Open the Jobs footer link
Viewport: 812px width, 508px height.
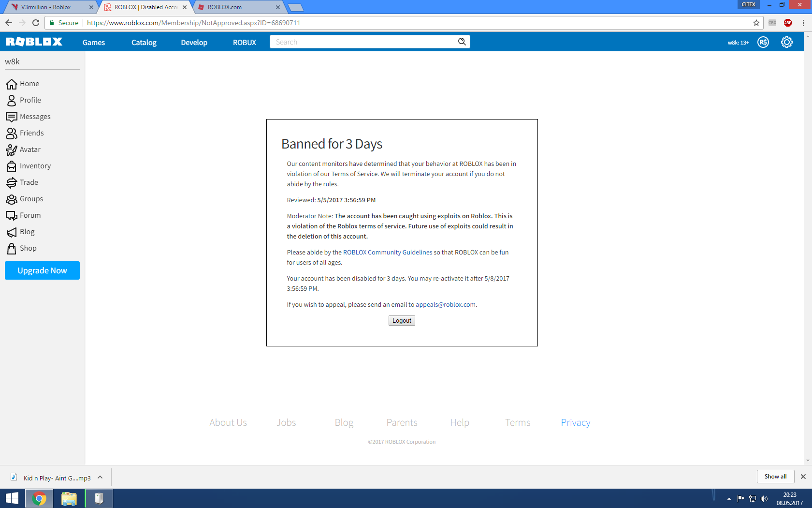[x=286, y=422]
